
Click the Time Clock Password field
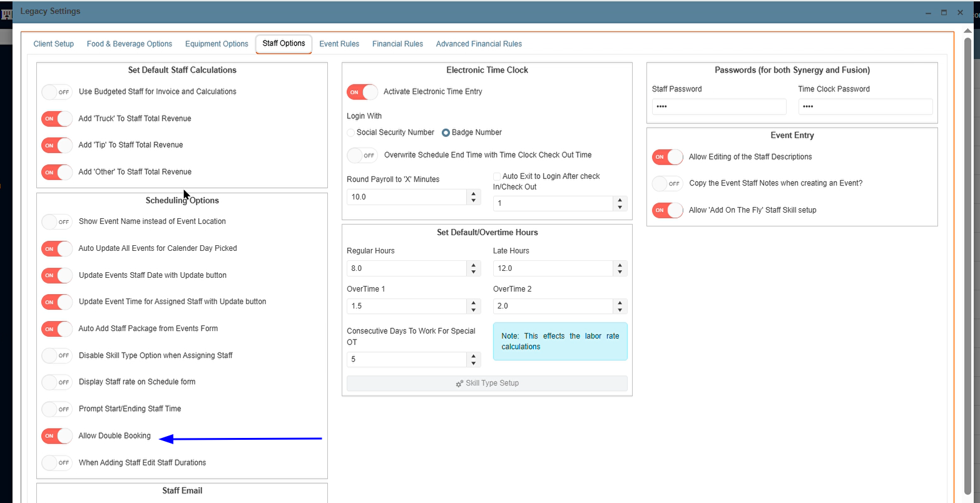865,107
